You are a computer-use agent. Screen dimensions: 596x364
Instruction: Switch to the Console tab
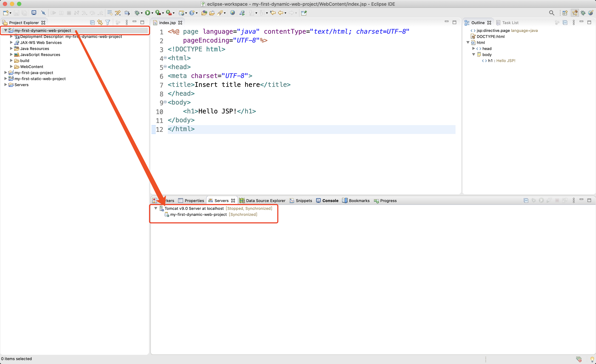click(x=327, y=201)
